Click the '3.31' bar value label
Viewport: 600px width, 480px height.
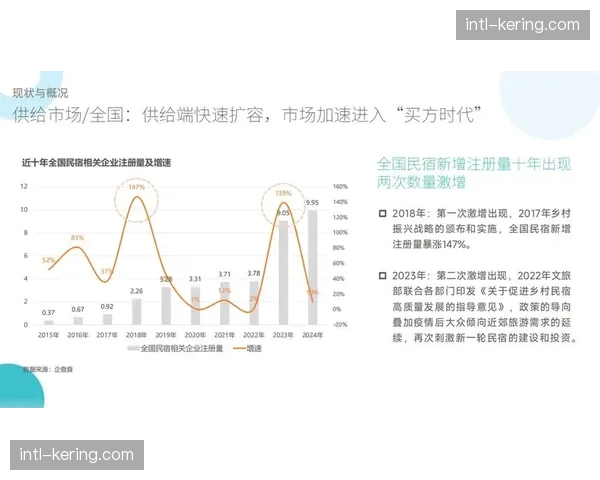195,279
